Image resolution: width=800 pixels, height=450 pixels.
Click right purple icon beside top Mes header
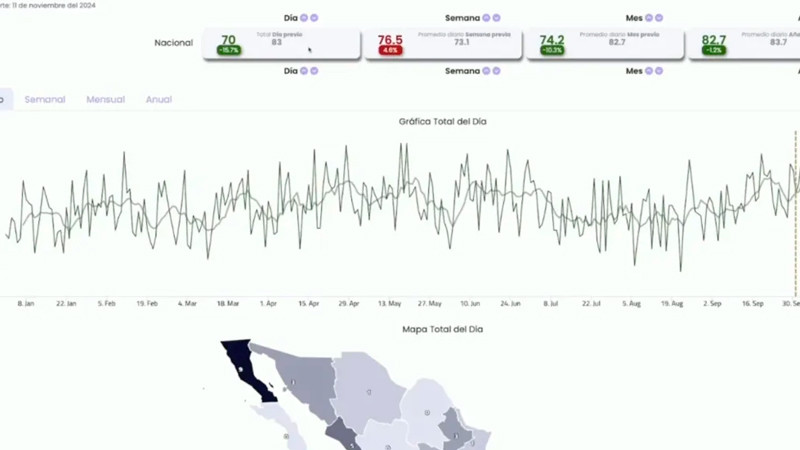pyautogui.click(x=660, y=18)
